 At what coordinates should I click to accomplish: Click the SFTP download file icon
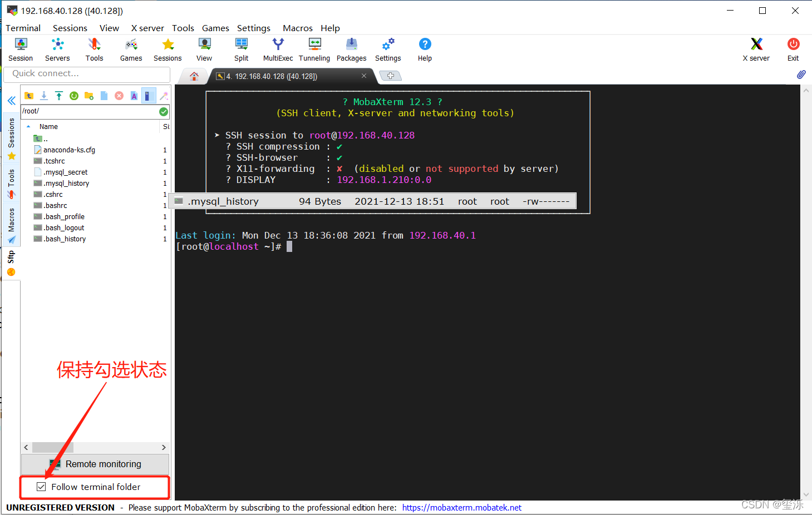tap(44, 96)
